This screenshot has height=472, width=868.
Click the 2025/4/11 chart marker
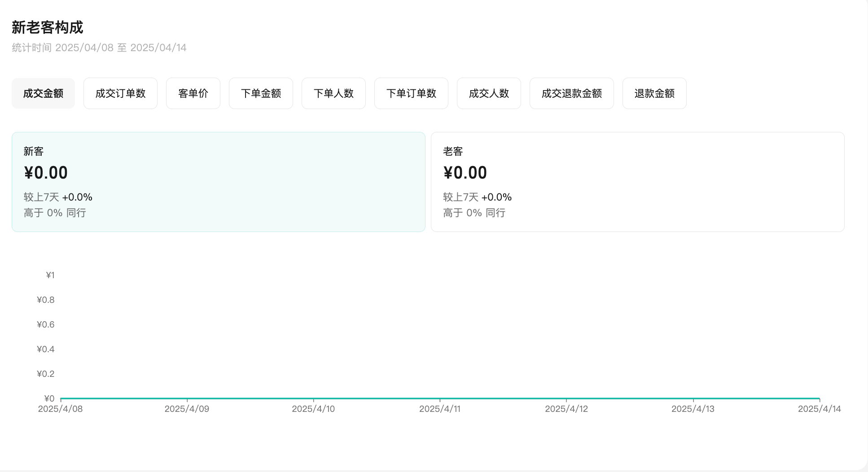[440, 398]
